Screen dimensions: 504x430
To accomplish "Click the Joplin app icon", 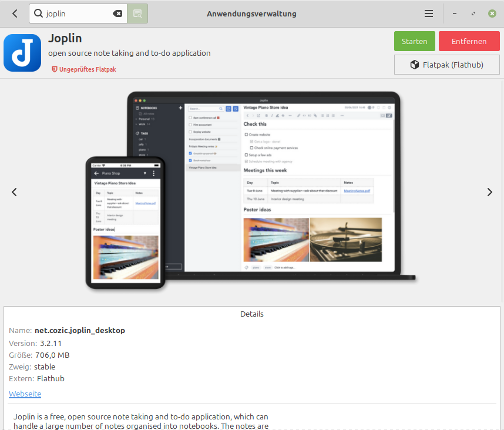I will tap(22, 53).
